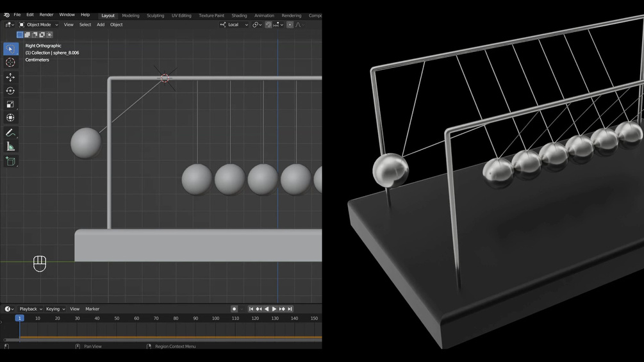Choose the invert selection mode icon

[x=42, y=35]
